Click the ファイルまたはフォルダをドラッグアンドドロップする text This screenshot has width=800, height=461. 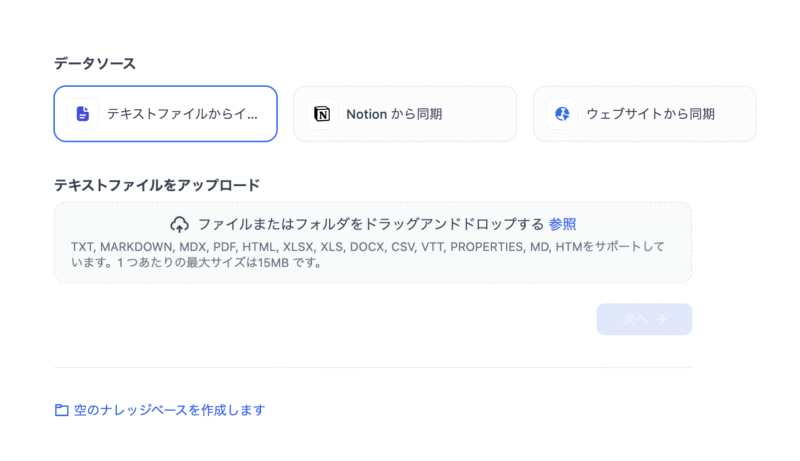pos(370,224)
